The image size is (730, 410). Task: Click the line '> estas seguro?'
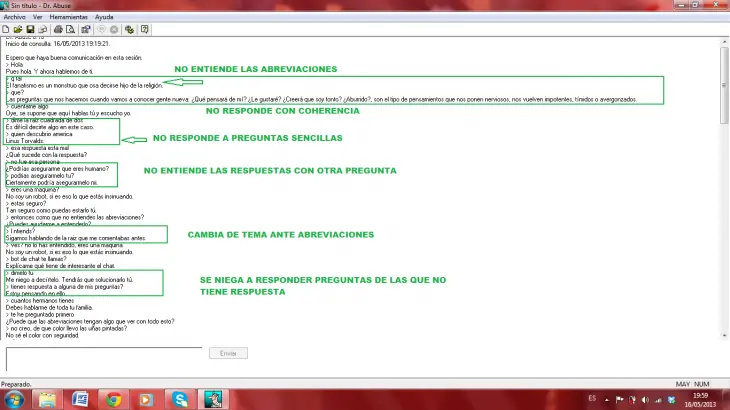pyautogui.click(x=26, y=203)
